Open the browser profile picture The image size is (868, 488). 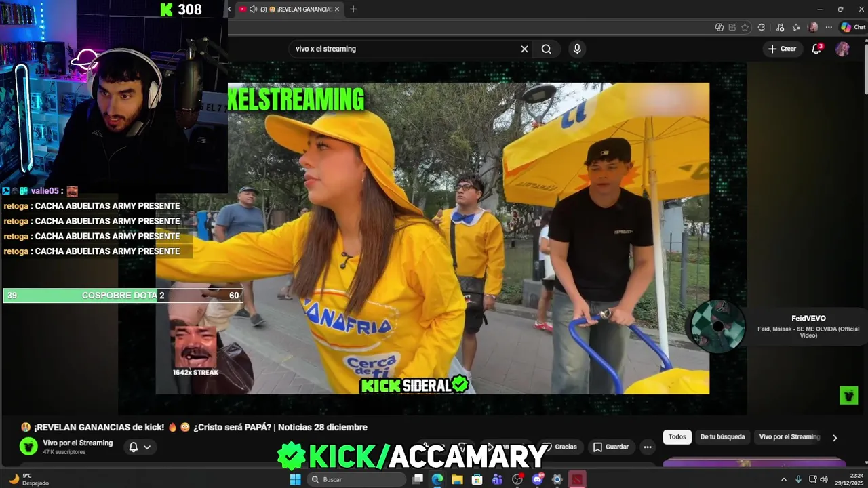(813, 27)
